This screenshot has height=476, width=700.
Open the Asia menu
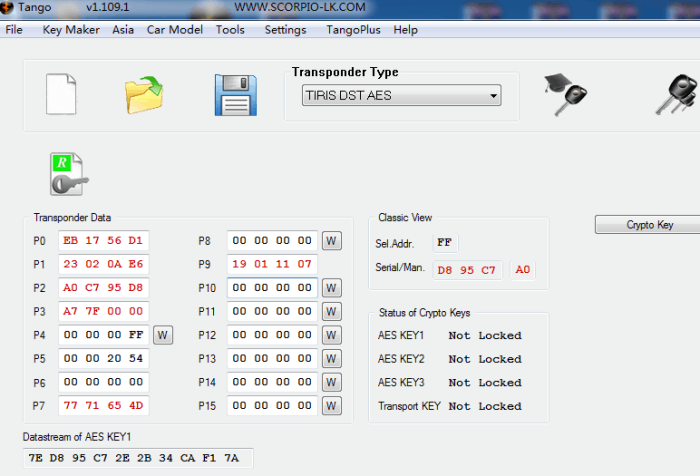pos(123,30)
